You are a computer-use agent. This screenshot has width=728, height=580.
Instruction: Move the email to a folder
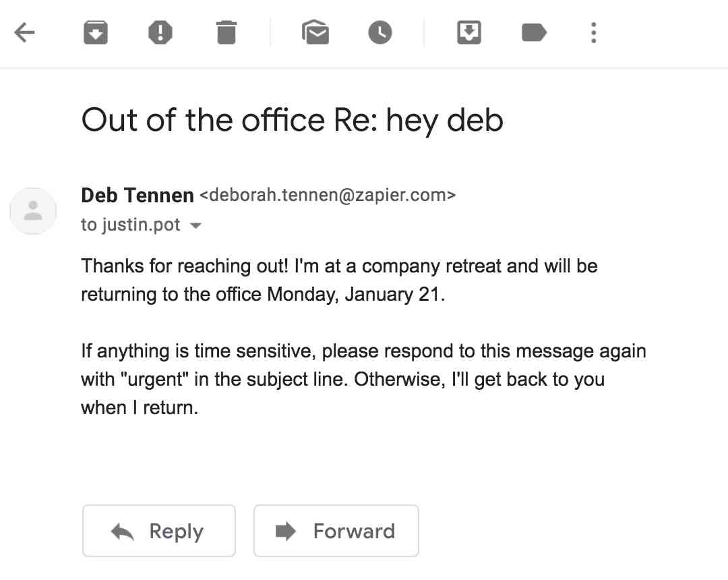click(469, 32)
